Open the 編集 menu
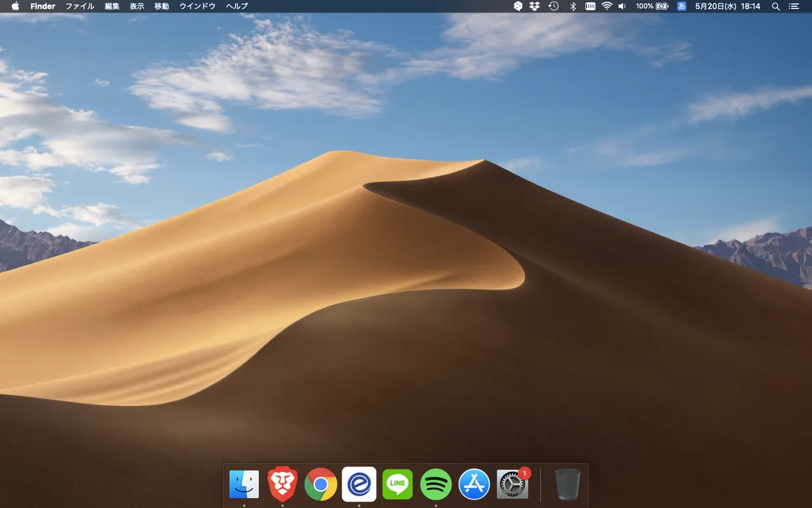This screenshot has height=508, width=812. tap(112, 6)
